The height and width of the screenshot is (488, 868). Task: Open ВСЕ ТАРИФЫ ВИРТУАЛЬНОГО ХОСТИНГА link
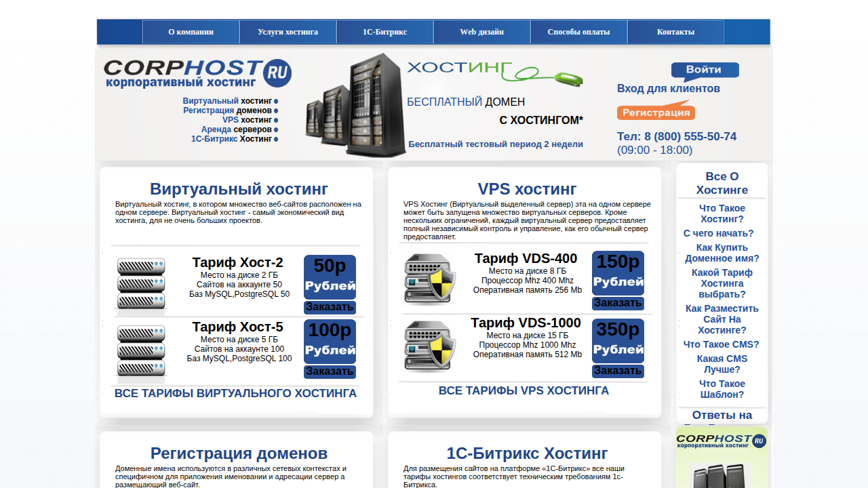tap(235, 394)
